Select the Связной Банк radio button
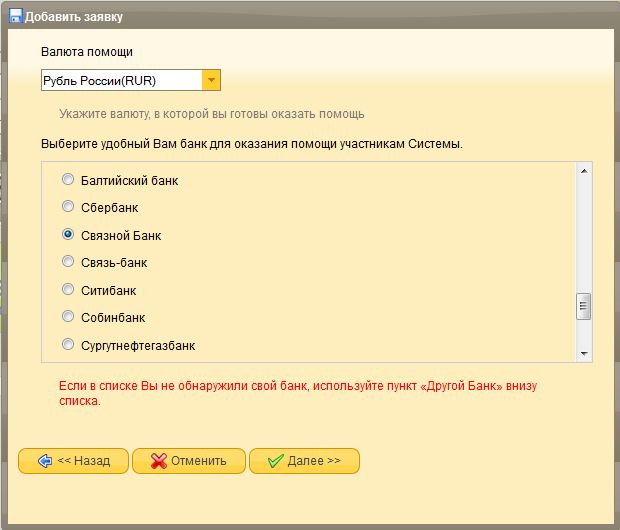 pos(68,235)
